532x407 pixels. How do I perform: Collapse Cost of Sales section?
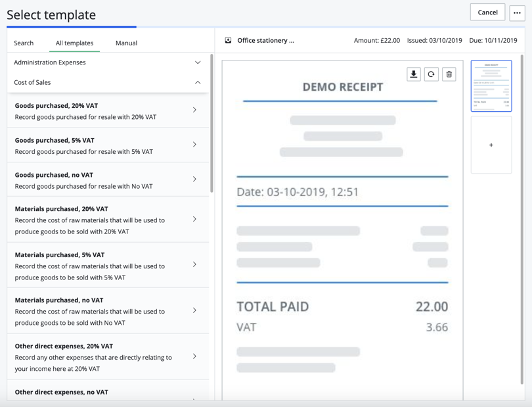tap(198, 83)
